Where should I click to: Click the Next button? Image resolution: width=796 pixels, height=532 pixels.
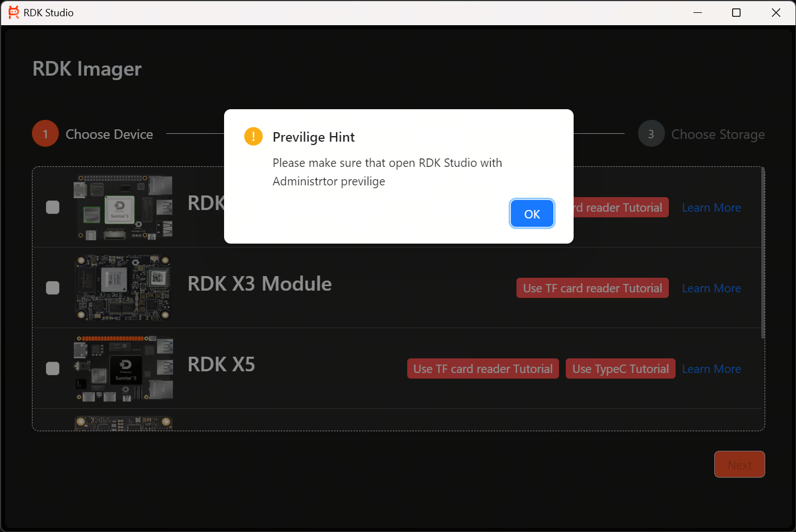tap(739, 464)
